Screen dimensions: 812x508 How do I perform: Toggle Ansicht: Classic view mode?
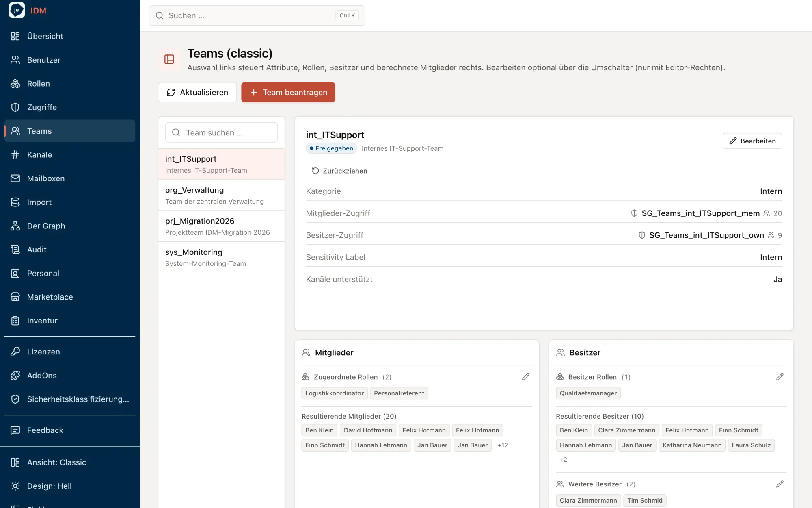(x=70, y=462)
